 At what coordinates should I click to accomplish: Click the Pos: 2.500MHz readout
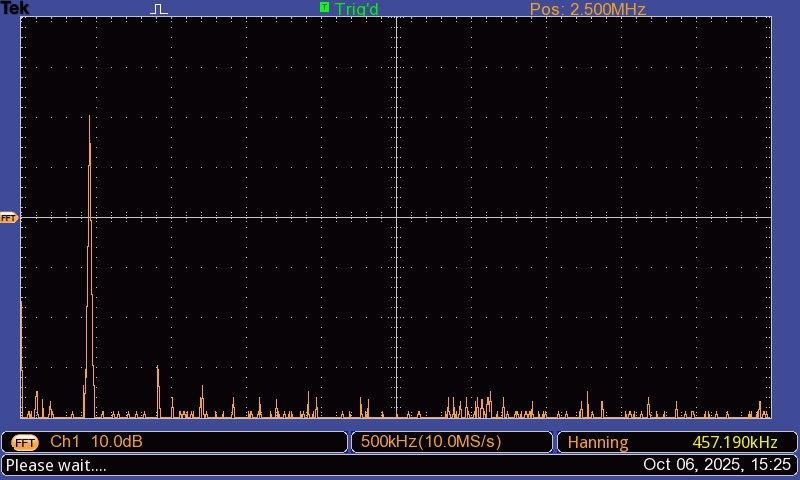point(587,9)
